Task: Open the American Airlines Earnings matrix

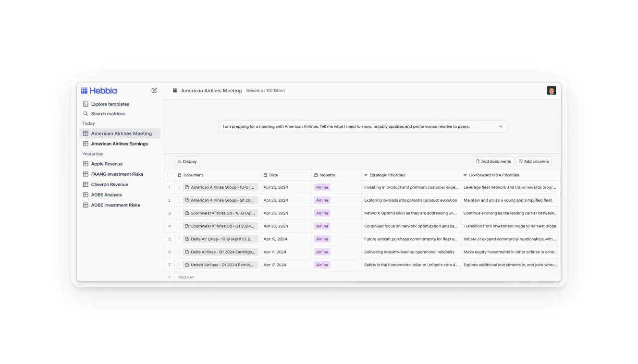Action: (x=120, y=144)
